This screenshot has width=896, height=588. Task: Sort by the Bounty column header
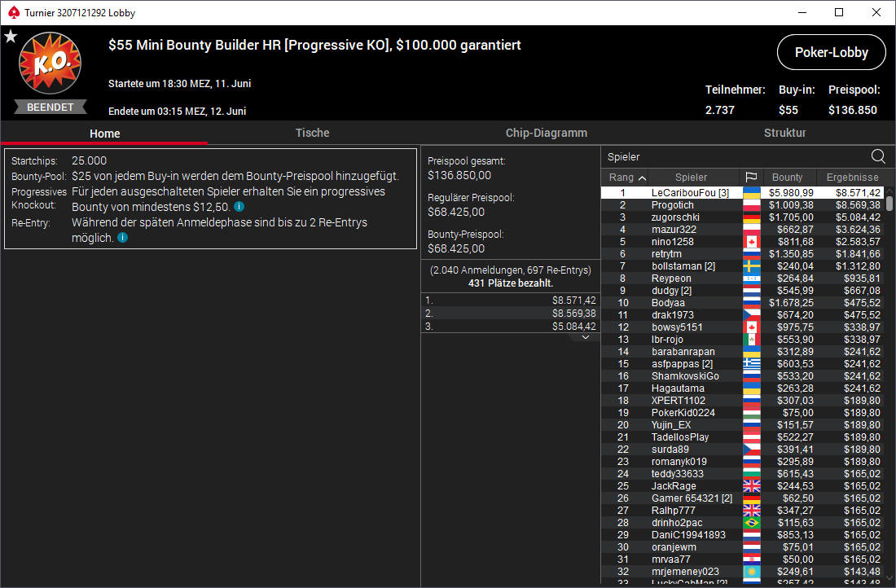(787, 178)
